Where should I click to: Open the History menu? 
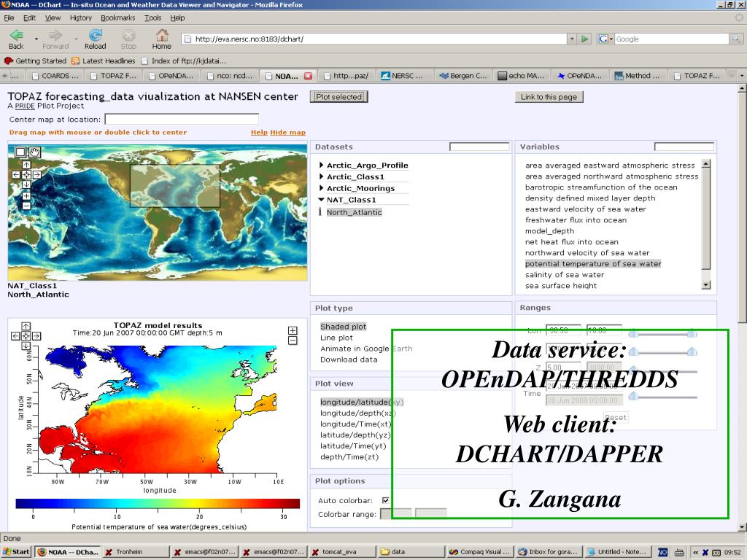click(x=80, y=17)
